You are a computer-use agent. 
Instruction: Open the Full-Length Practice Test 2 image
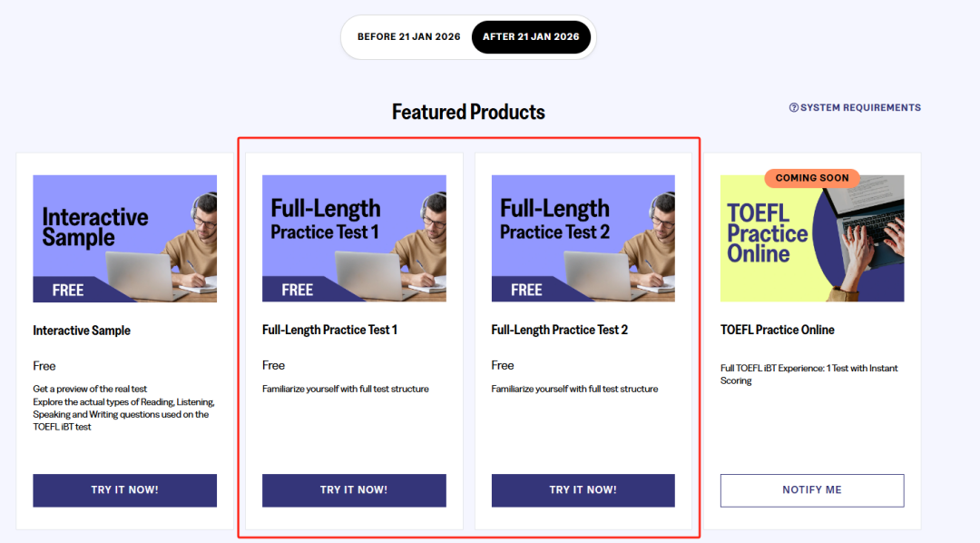[583, 238]
